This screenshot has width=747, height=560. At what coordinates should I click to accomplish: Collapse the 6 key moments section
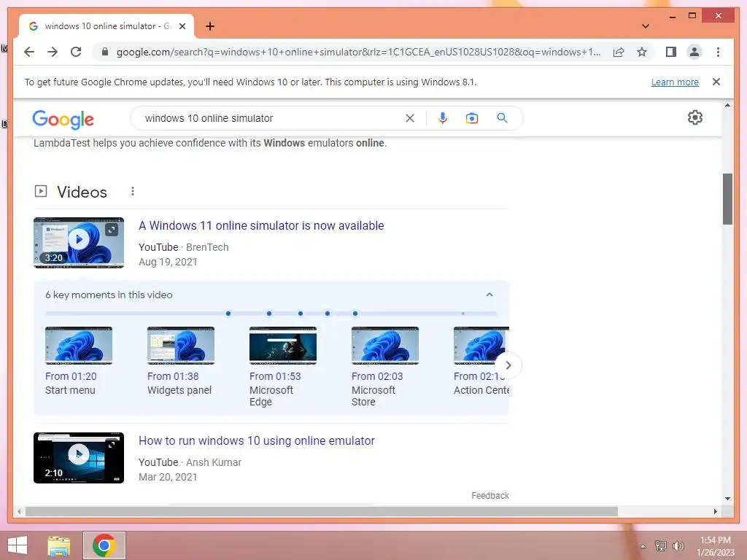point(489,295)
